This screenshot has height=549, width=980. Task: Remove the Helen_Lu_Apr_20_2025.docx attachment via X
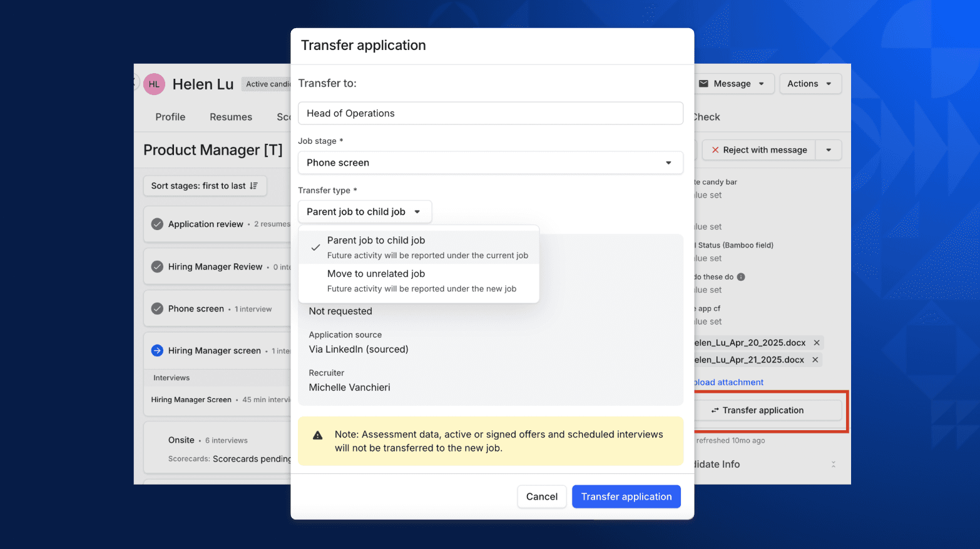(x=817, y=343)
